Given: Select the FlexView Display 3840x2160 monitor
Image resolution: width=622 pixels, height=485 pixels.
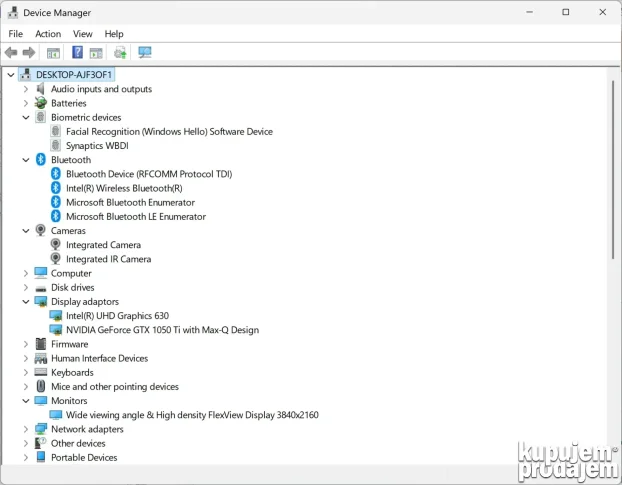Looking at the screenshot, I should [192, 415].
